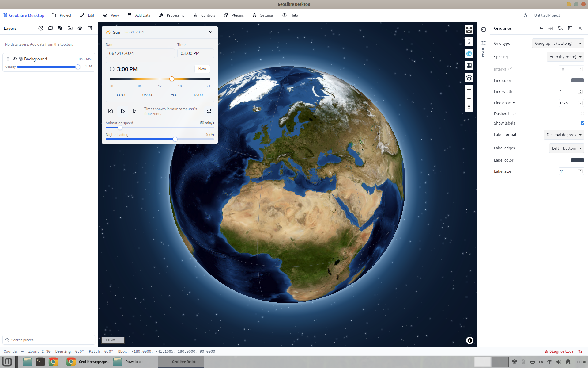Open the gridlines grid icon
Image resolution: width=588 pixels, height=368 pixels.
tap(469, 66)
